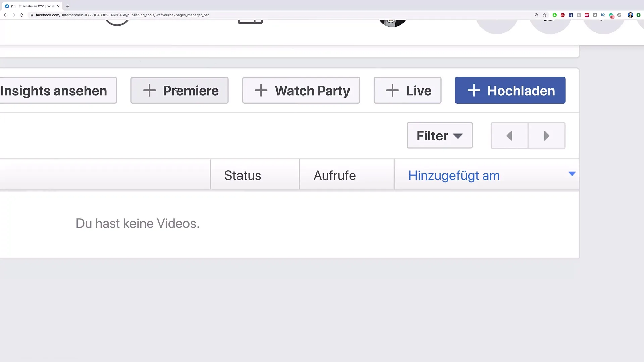The image size is (644, 362).
Task: Click the blue Hochladen upload button
Action: tap(510, 90)
